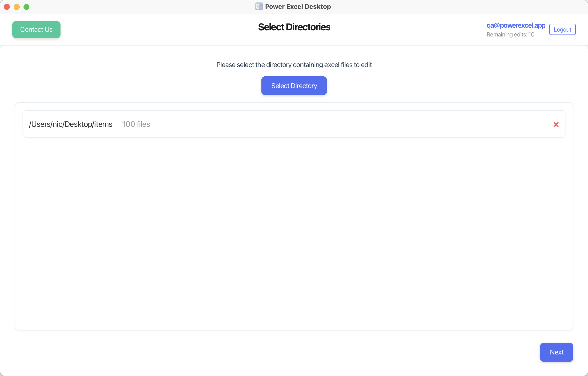The image size is (588, 376).
Task: Click the 100 files count label
Action: pos(136,124)
